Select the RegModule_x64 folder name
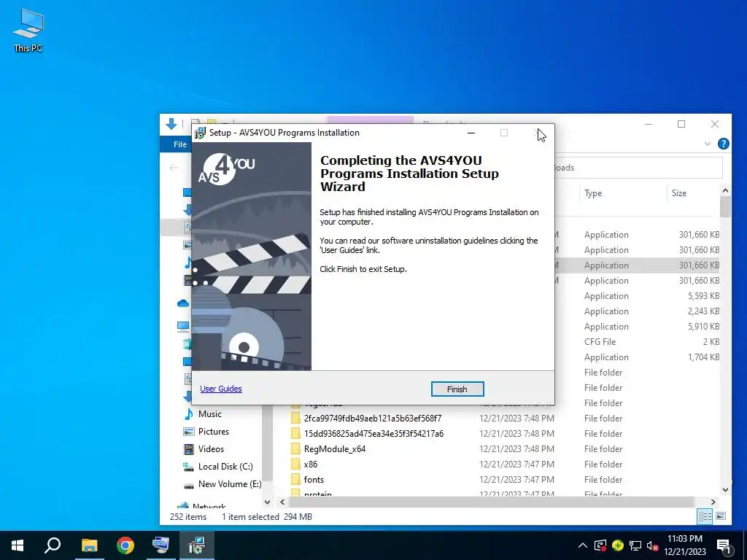The height and width of the screenshot is (560, 747). [334, 448]
